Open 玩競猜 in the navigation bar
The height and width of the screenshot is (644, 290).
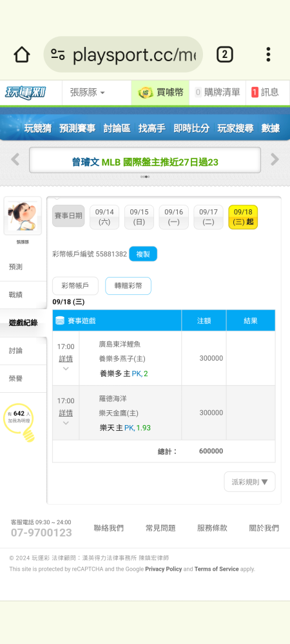[38, 128]
